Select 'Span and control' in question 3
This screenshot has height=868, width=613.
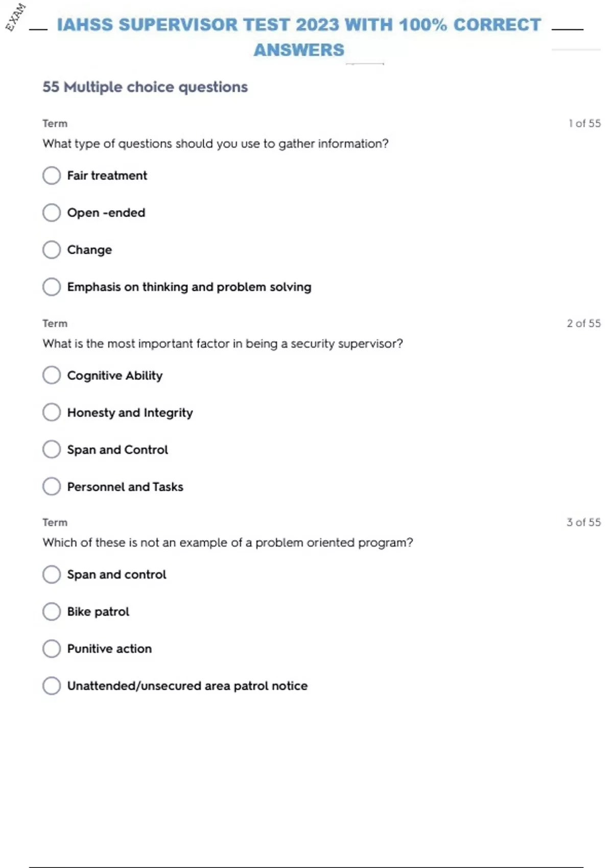coord(52,574)
